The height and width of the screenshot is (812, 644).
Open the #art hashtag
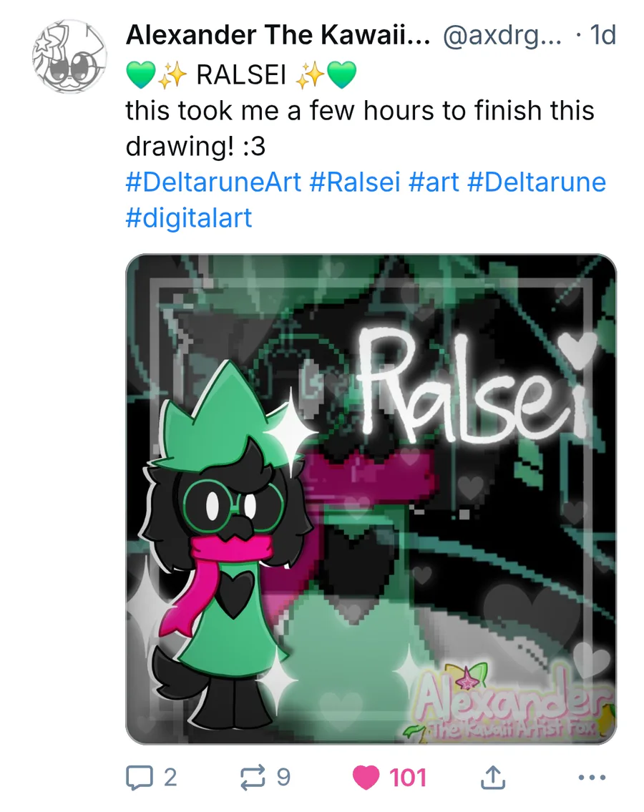[x=434, y=182]
